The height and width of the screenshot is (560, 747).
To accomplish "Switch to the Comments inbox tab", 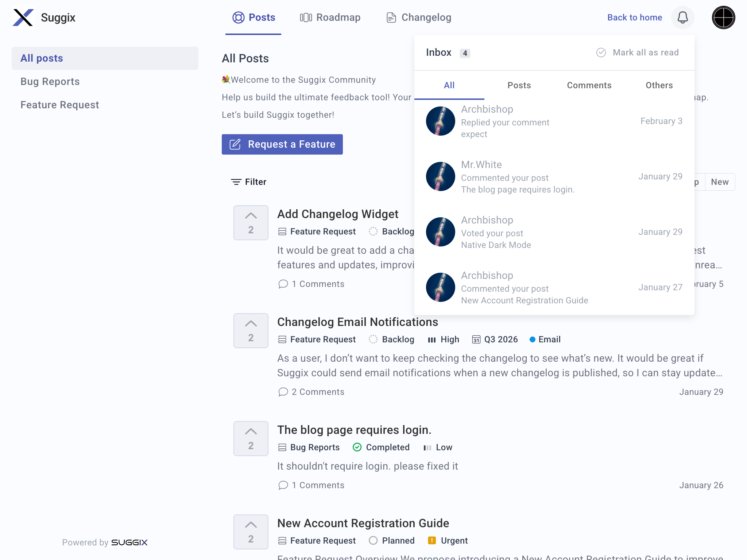I will coord(589,85).
